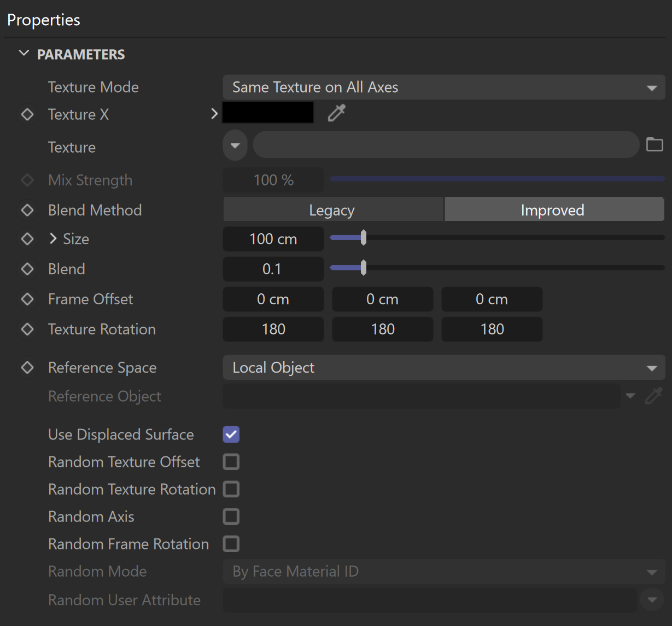Click the Texture file path field
The height and width of the screenshot is (626, 672).
(446, 145)
